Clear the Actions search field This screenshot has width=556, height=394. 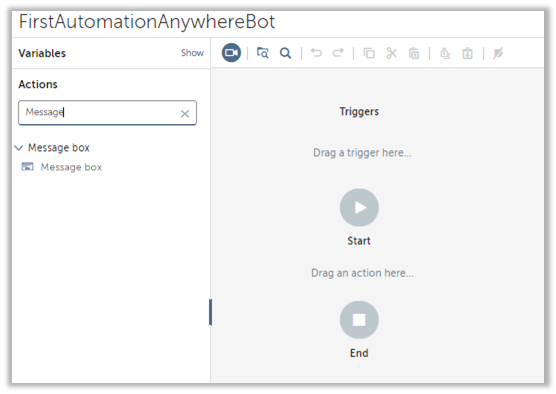185,113
